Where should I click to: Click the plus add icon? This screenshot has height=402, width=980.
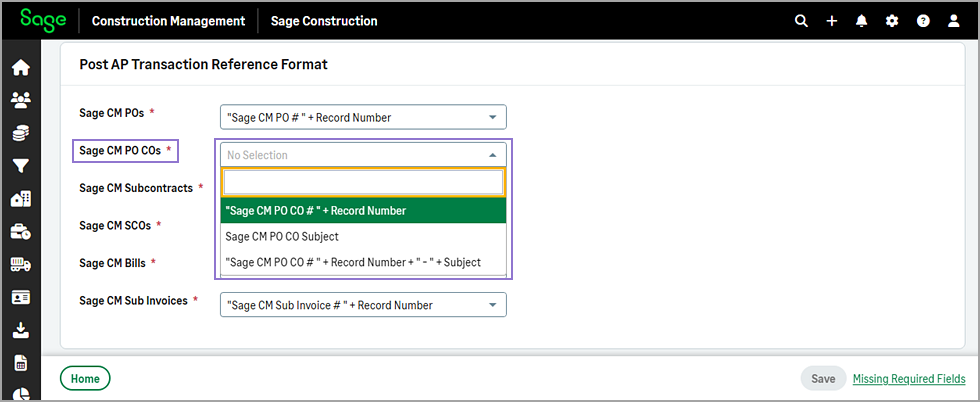coord(832,21)
